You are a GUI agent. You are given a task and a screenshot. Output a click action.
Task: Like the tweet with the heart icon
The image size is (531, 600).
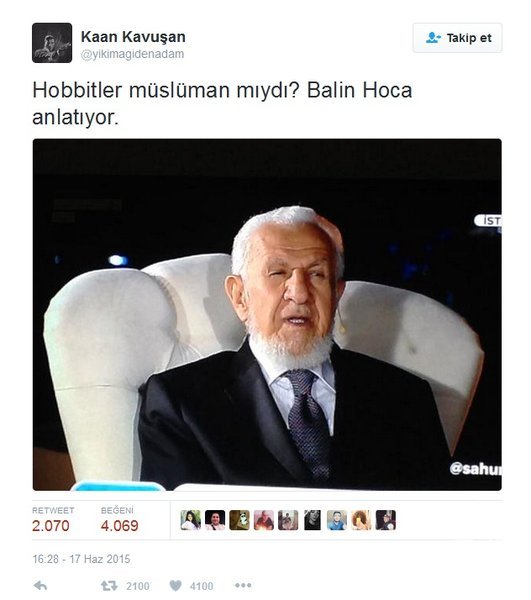point(176,585)
